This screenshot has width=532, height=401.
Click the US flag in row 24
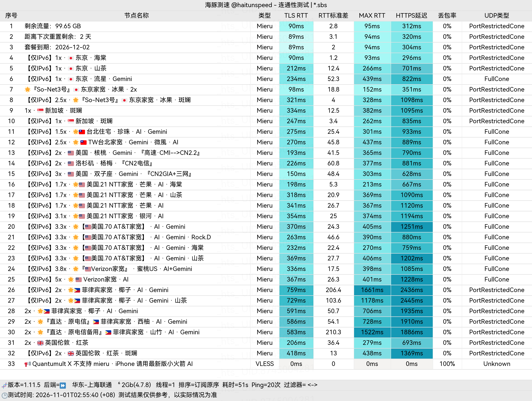click(x=88, y=269)
